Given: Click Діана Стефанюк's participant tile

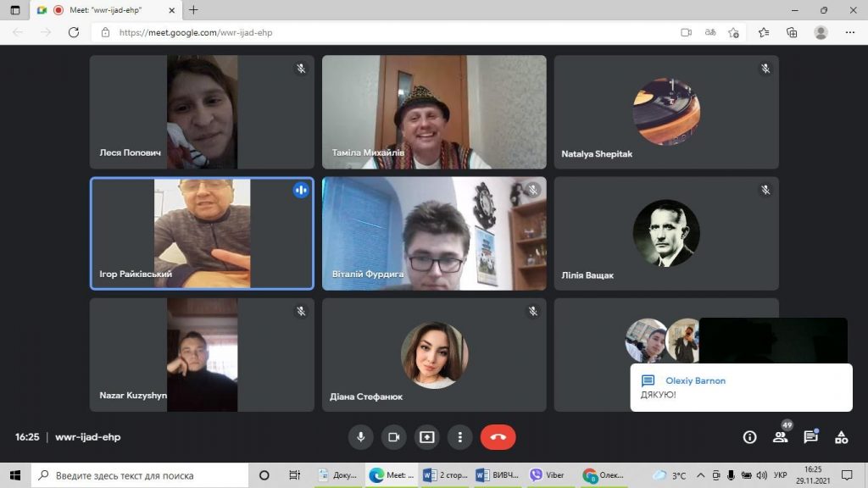Looking at the screenshot, I should 434,355.
